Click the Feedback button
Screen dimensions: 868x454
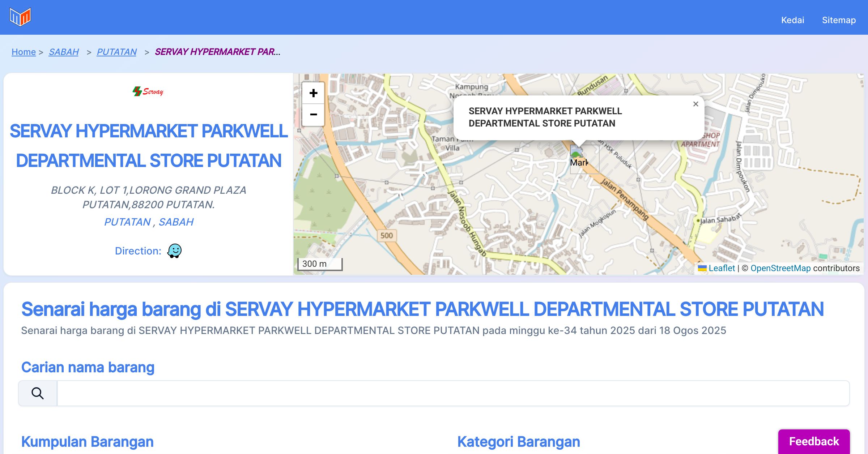[814, 441]
